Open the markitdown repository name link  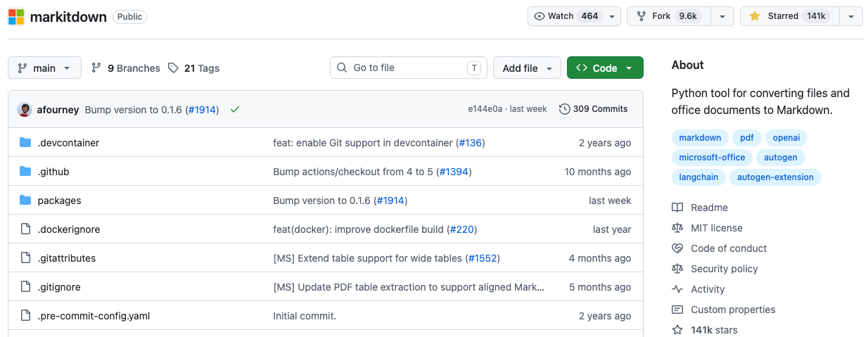(x=68, y=16)
